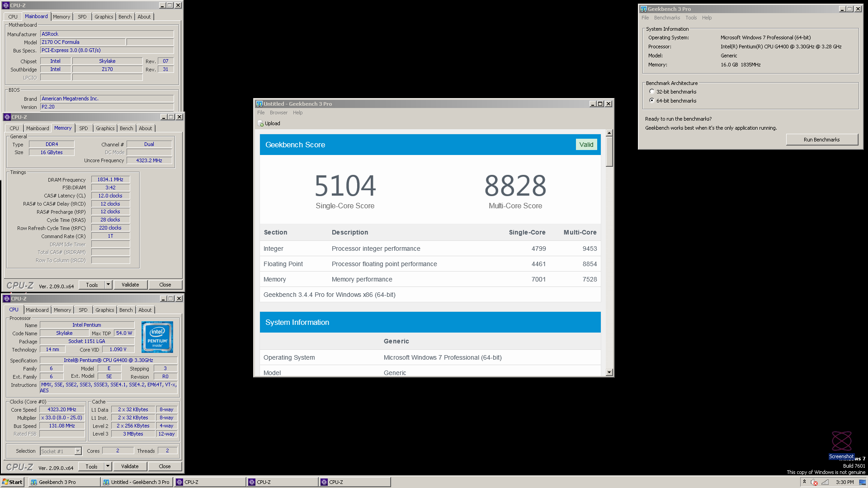Click the Uncore Frequency value field
Screen dimensions: 868x488
[x=149, y=160]
